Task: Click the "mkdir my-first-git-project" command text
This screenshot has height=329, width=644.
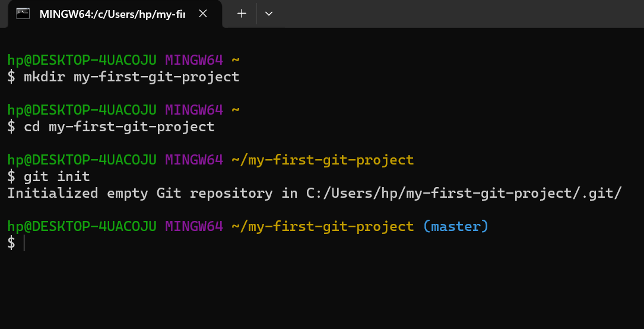Action: [x=131, y=77]
